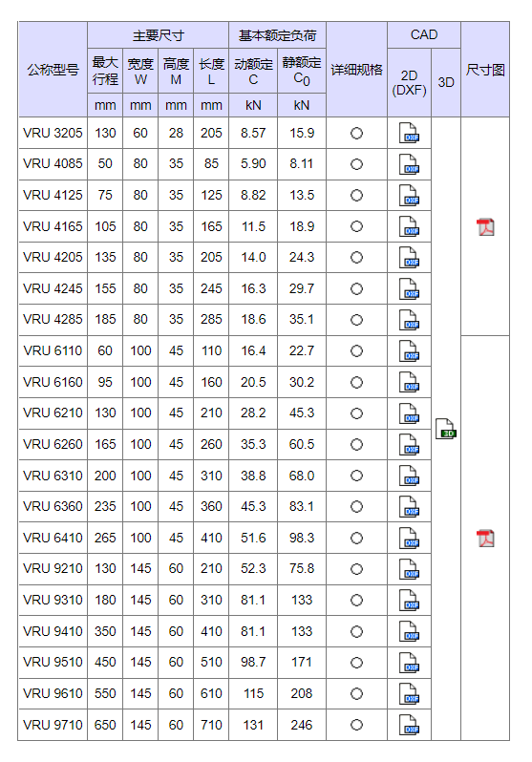Screen dimensions: 532x762
Task: Download the DXF file for VRU 3205
Action: (x=409, y=133)
